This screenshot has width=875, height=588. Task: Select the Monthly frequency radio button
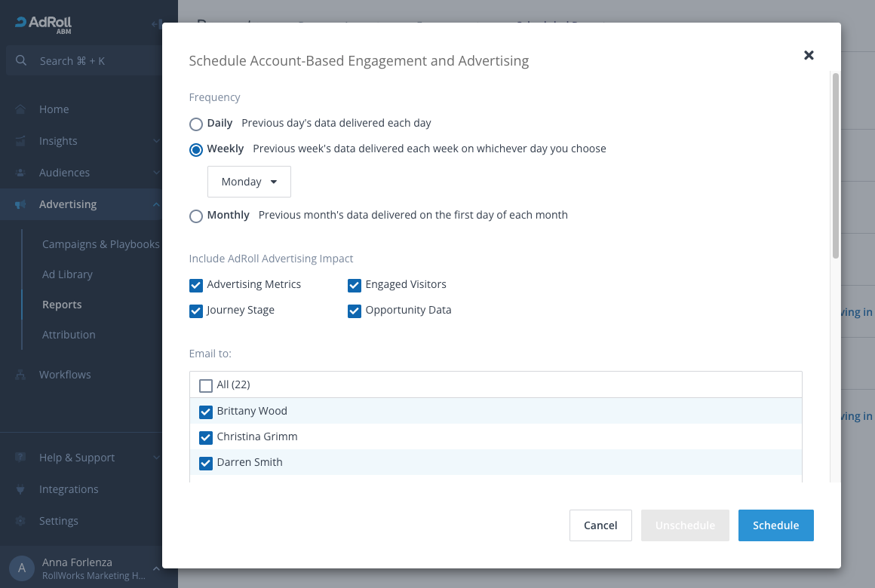196,216
